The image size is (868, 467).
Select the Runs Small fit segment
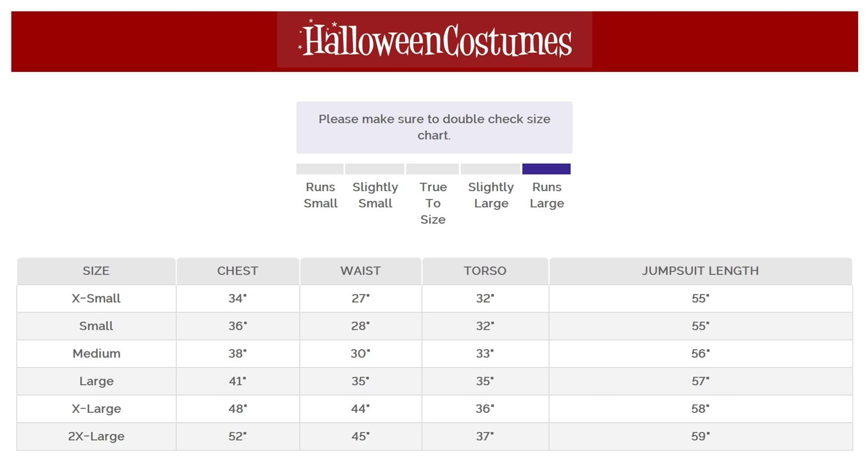tap(320, 169)
